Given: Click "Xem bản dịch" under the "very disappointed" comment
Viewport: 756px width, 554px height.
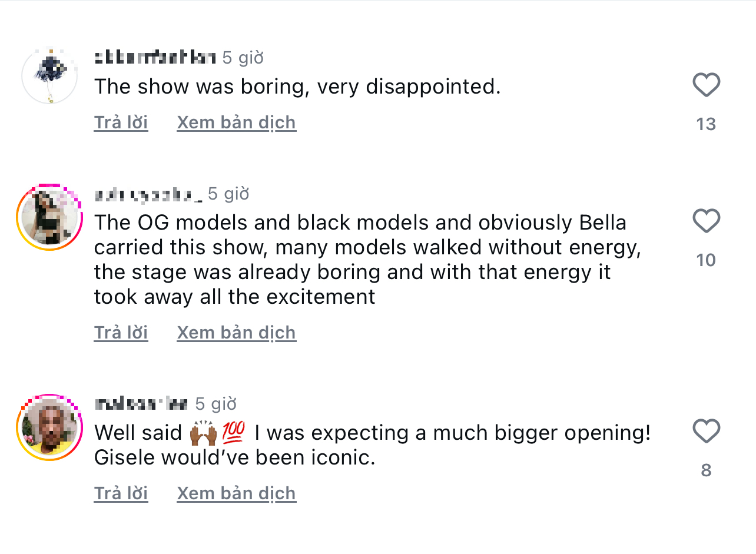Looking at the screenshot, I should (x=236, y=122).
